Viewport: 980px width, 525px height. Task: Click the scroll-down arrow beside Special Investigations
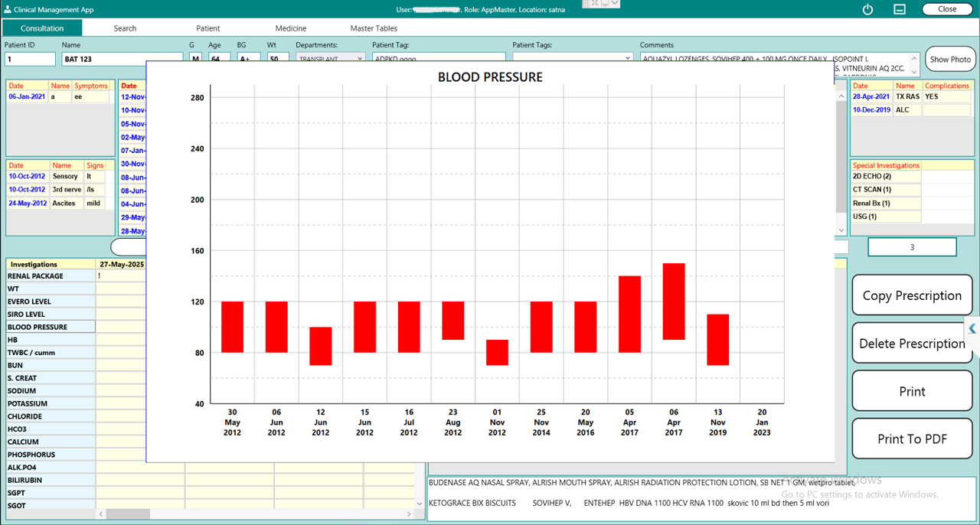(841, 230)
